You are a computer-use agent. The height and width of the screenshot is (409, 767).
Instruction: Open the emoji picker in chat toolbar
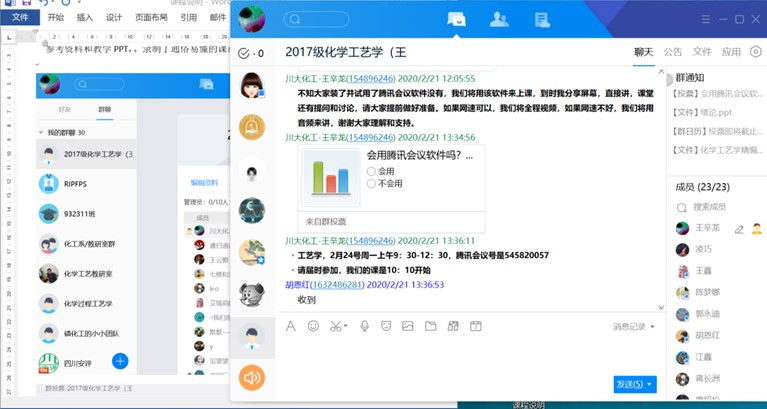[x=313, y=326]
